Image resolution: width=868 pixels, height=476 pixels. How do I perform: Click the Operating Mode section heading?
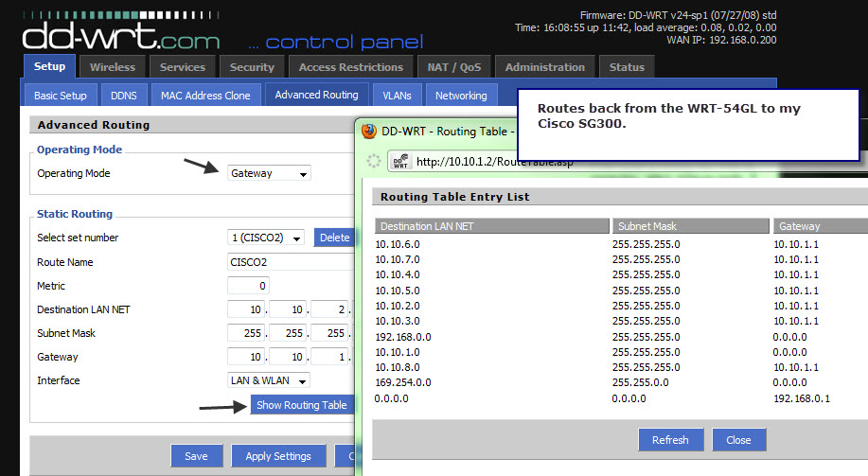80,150
